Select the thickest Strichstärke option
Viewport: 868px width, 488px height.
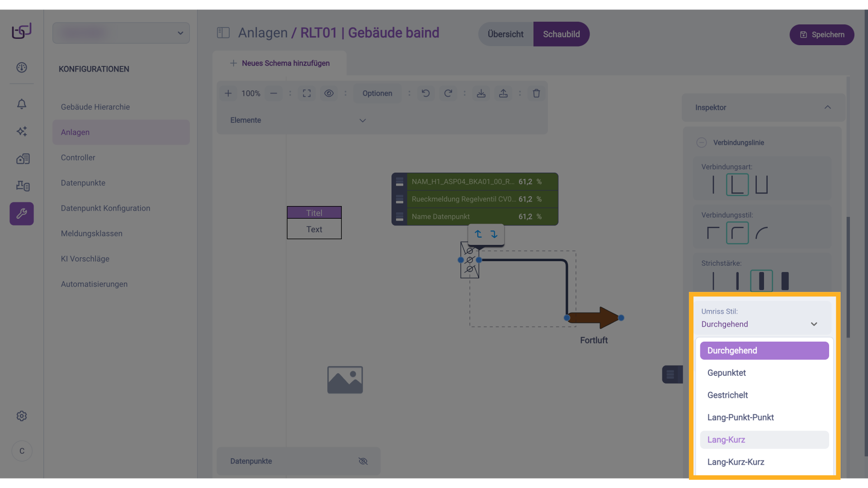click(785, 281)
